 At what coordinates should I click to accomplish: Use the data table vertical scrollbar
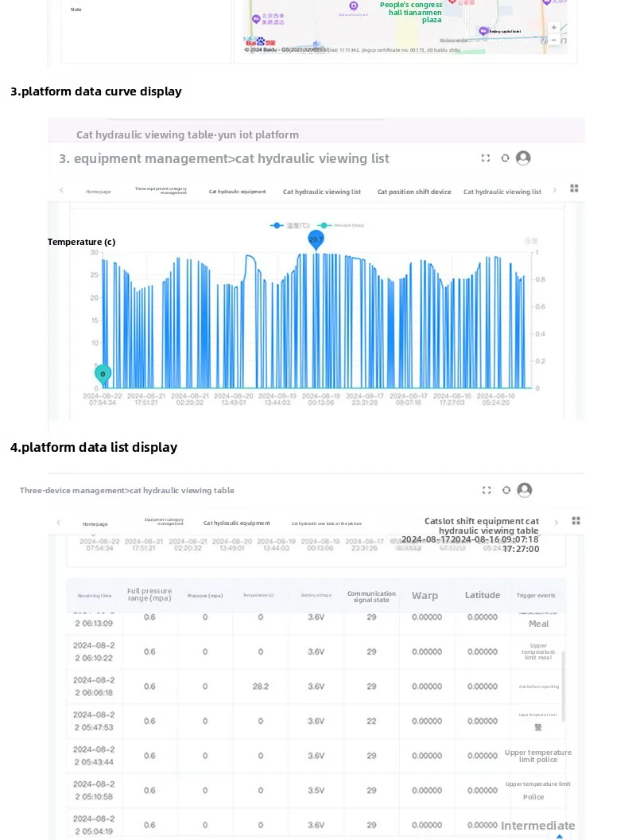(x=563, y=686)
